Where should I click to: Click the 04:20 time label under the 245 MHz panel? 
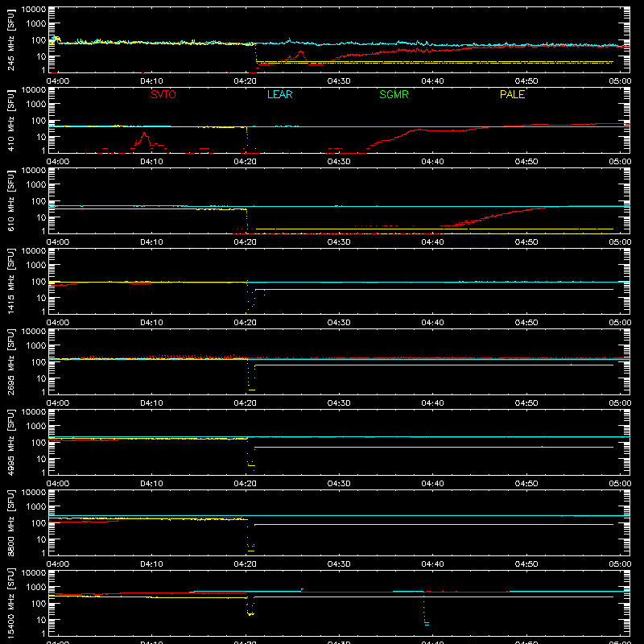[x=246, y=81]
